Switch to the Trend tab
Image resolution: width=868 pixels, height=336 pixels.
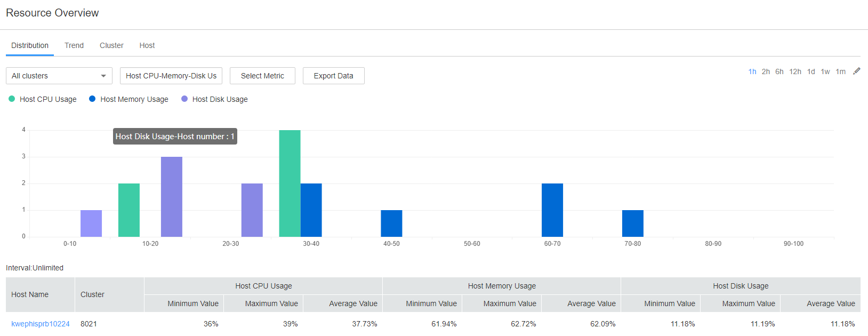74,45
